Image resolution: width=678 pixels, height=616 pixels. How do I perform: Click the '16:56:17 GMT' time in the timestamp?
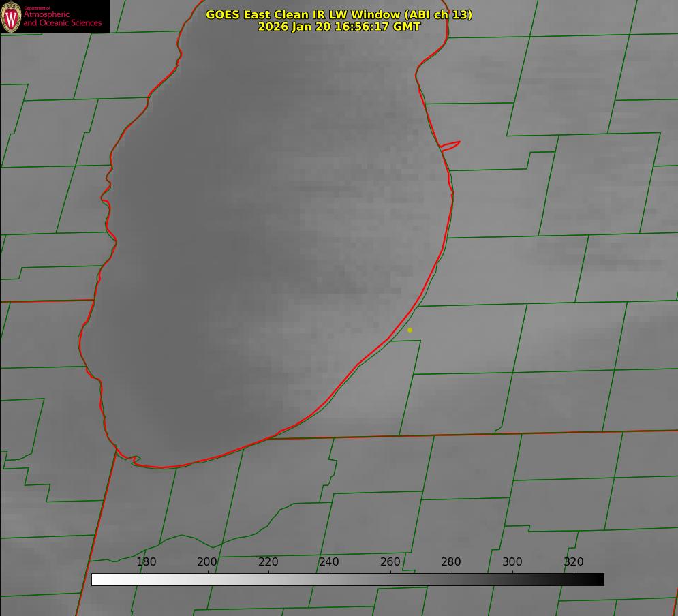coord(377,27)
